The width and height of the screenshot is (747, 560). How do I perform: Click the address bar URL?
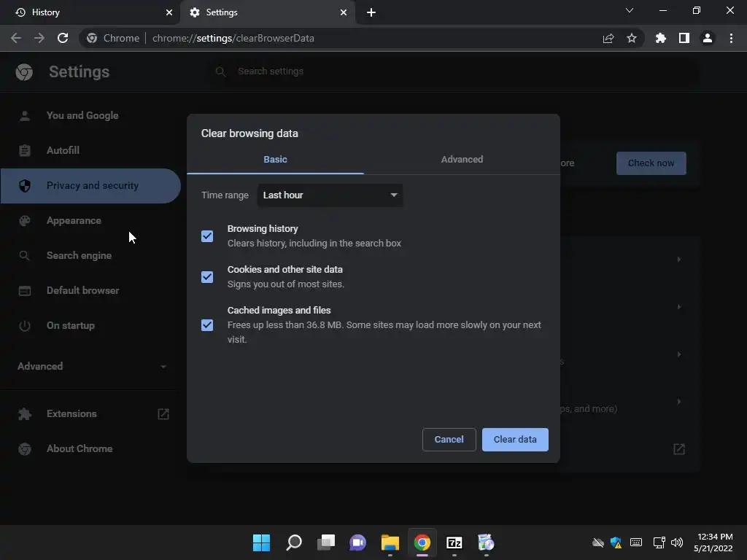click(233, 38)
